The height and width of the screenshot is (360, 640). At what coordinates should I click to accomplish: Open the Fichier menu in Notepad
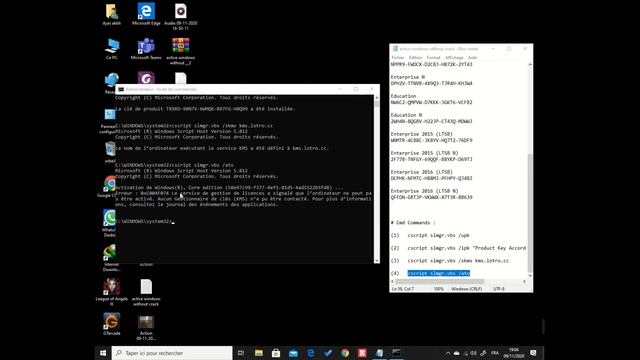[x=398, y=58]
